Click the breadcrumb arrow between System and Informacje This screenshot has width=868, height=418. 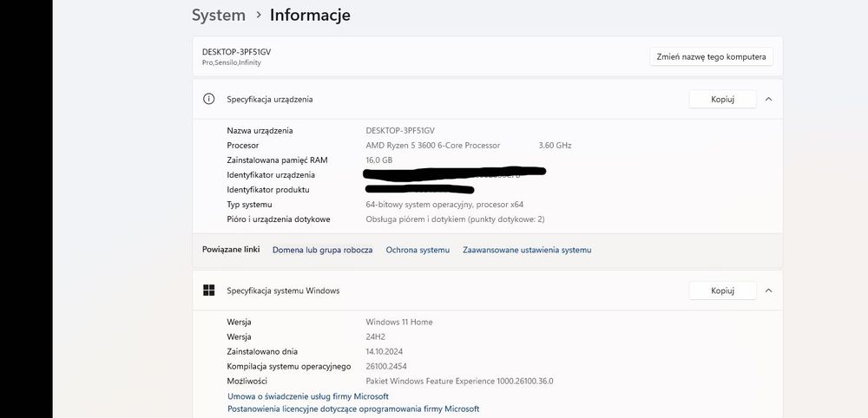coord(258,16)
